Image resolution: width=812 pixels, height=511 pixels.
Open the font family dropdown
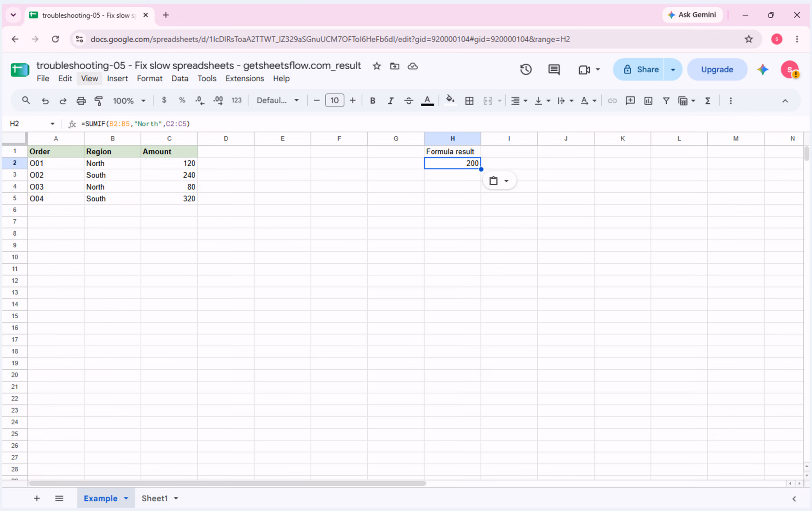tap(277, 100)
